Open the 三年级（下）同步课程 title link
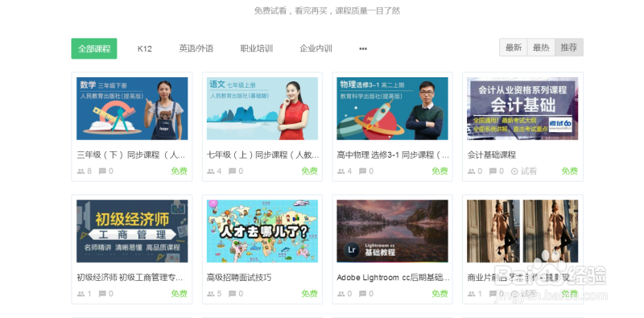644x318 pixels. [131, 155]
